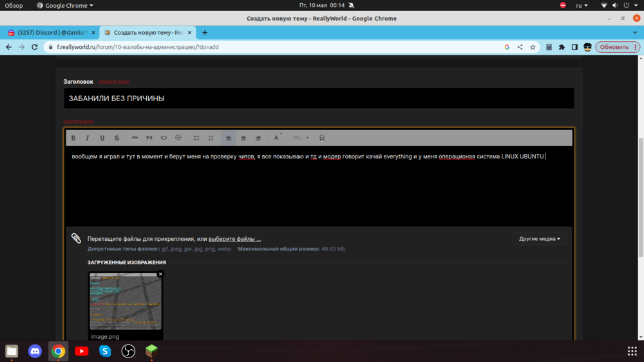Open the Другие медиа dropdown
644x362 pixels.
(539, 239)
